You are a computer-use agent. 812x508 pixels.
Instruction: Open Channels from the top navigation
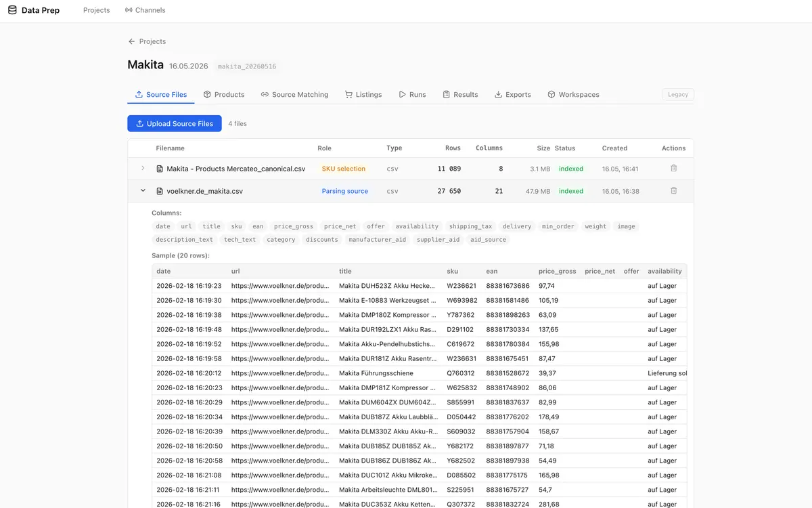(x=145, y=10)
